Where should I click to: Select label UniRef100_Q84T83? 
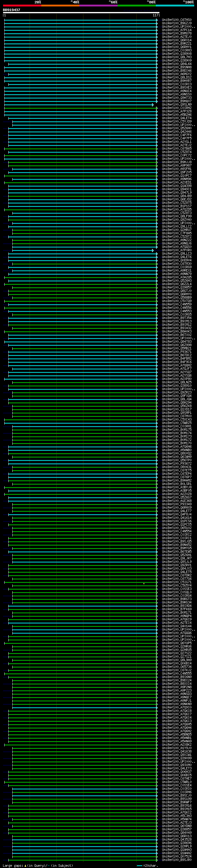177,342
